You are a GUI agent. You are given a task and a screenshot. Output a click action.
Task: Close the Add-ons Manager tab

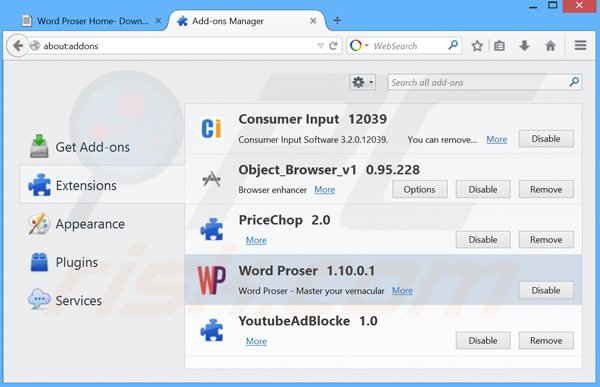click(313, 21)
